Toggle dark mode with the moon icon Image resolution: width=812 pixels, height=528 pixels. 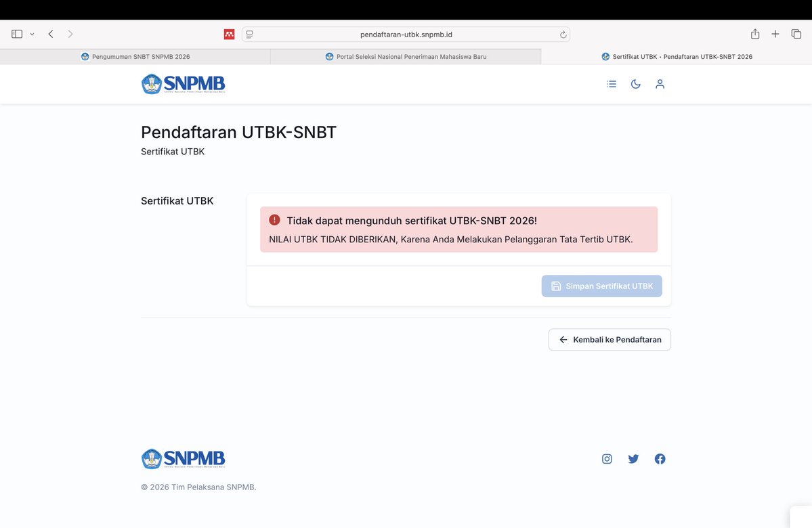click(635, 84)
